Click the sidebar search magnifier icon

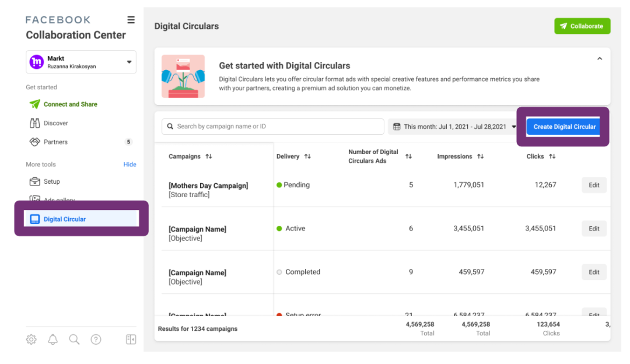pyautogui.click(x=74, y=339)
